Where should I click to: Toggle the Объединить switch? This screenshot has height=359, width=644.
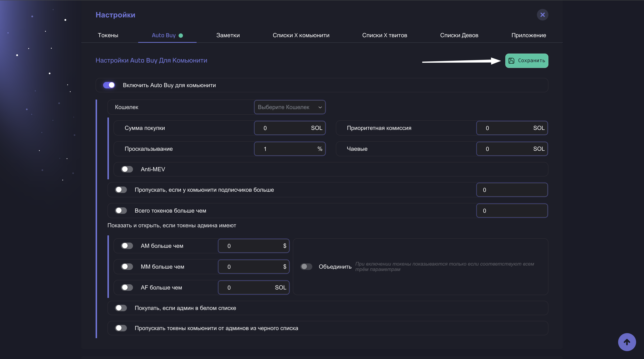[306, 266]
